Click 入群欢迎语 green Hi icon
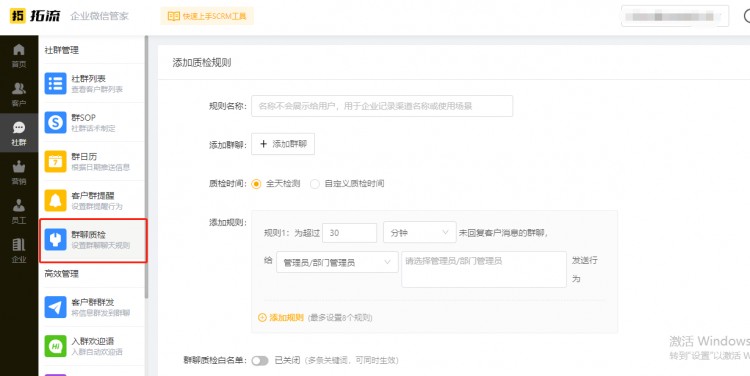This screenshot has width=750, height=376. tap(55, 346)
